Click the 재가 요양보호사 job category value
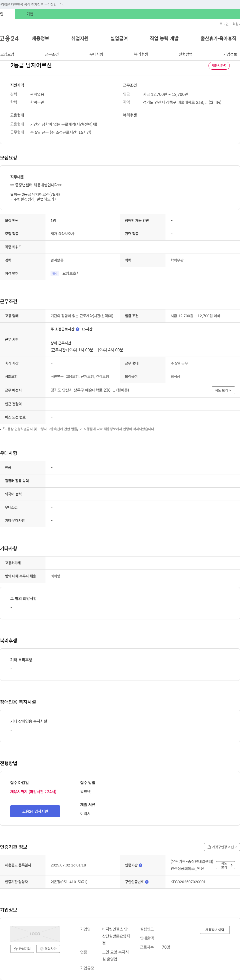Screen dimensions: 240x980 [x=62, y=234]
